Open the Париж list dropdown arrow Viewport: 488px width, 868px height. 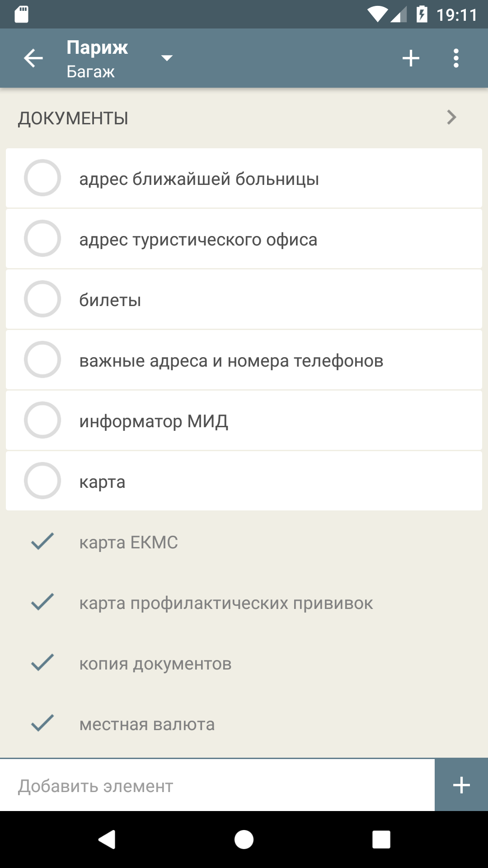point(167,58)
